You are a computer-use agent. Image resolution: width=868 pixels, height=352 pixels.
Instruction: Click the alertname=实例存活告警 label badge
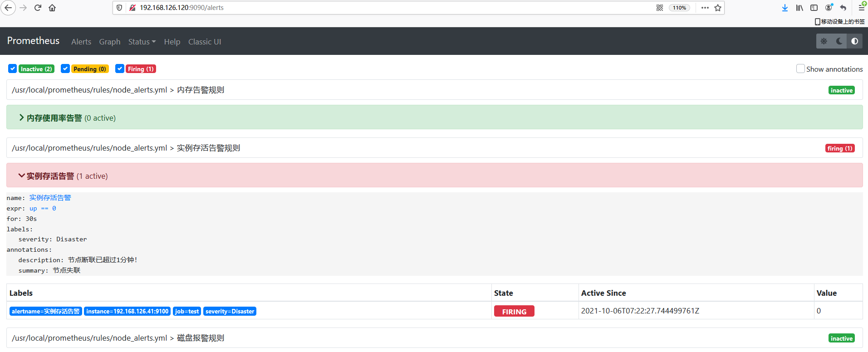tap(46, 311)
